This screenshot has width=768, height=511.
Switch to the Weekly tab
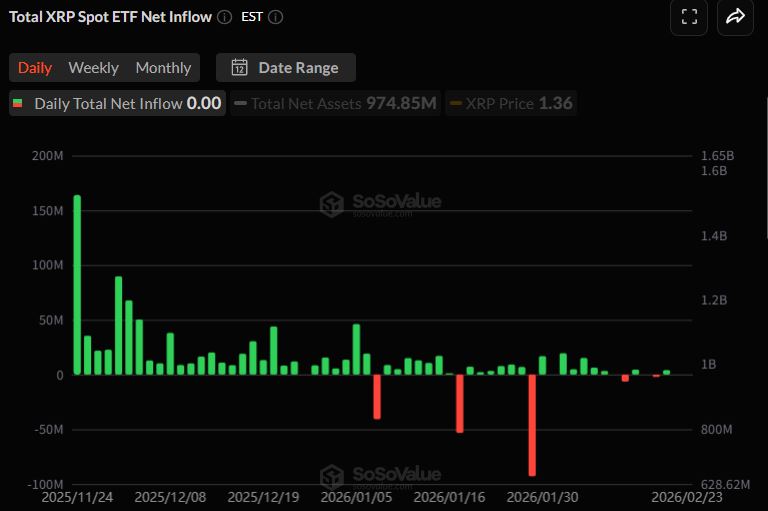coord(93,68)
